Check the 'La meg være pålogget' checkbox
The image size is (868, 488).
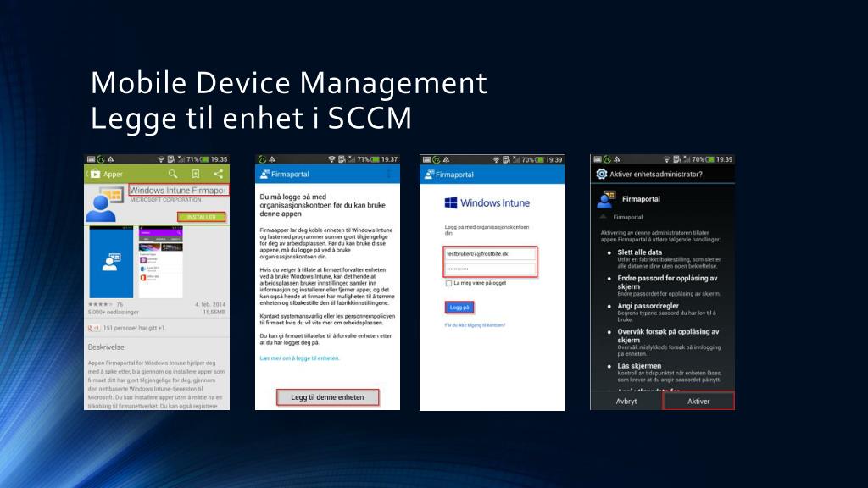448,283
